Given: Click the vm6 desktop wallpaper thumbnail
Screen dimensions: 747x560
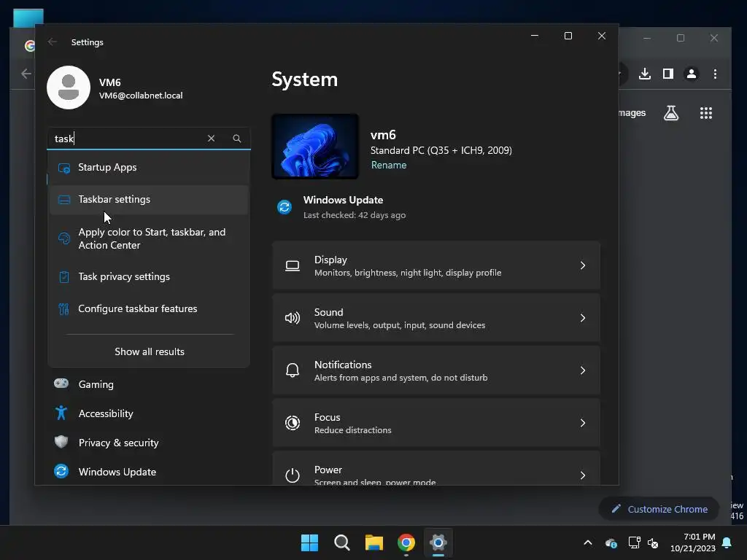Looking at the screenshot, I should coord(315,146).
